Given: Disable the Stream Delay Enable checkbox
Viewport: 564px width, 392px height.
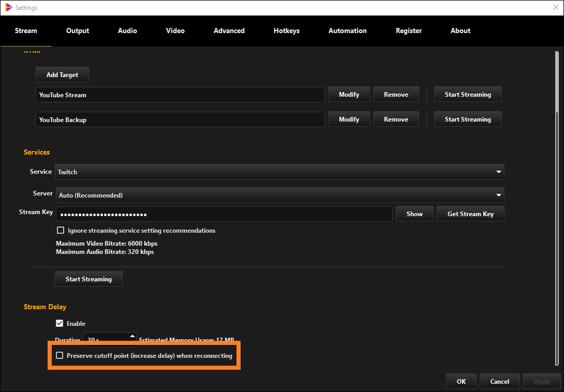Looking at the screenshot, I should (60, 323).
